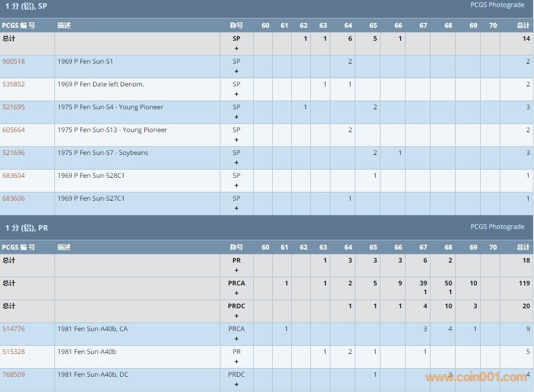Click the 描述 column header in SP table

pos(64,26)
